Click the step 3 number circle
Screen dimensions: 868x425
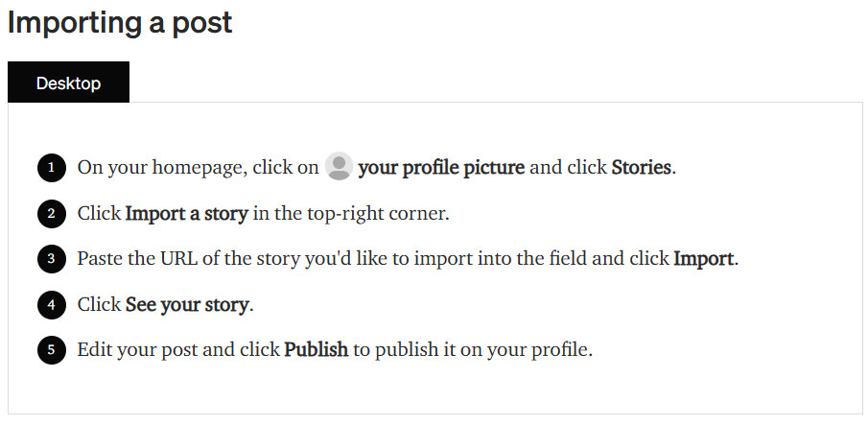pos(52,259)
